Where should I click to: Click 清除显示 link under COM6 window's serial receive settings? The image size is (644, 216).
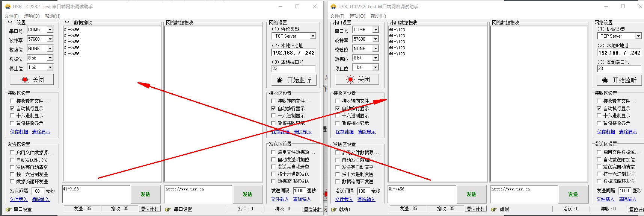point(366,132)
